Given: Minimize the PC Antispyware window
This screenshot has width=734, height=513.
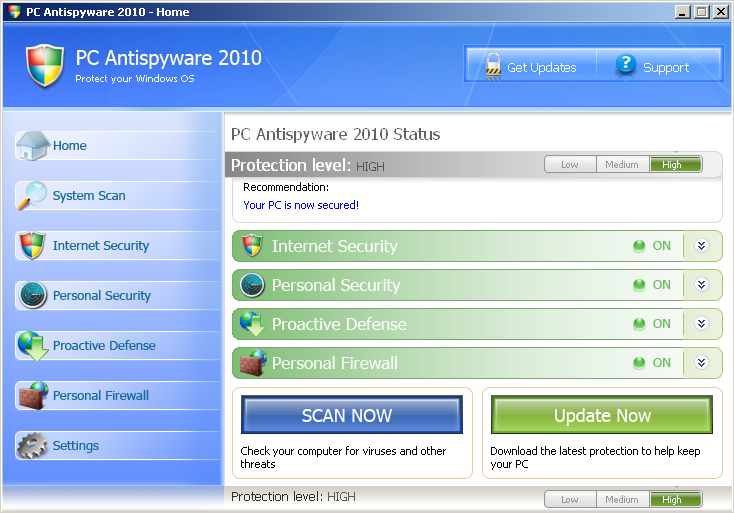Looking at the screenshot, I should (x=683, y=12).
